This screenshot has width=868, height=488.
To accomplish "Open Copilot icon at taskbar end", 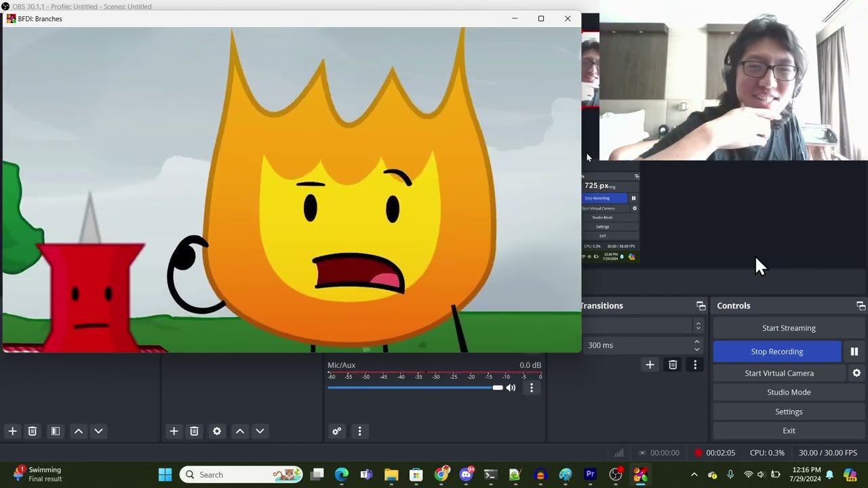I will (x=849, y=474).
